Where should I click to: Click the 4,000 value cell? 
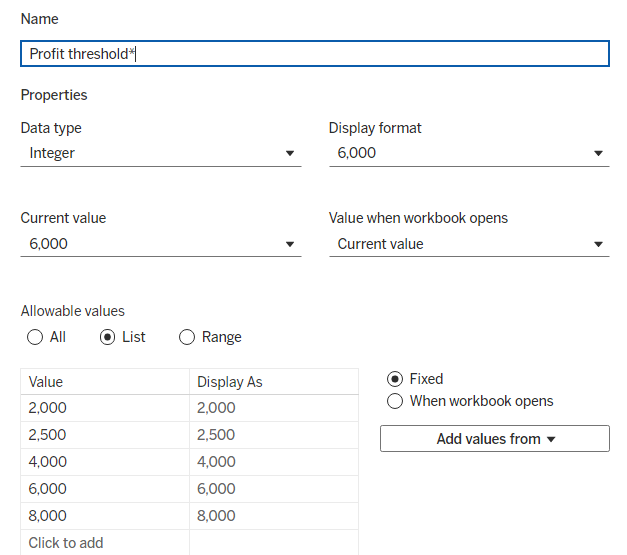(104, 462)
